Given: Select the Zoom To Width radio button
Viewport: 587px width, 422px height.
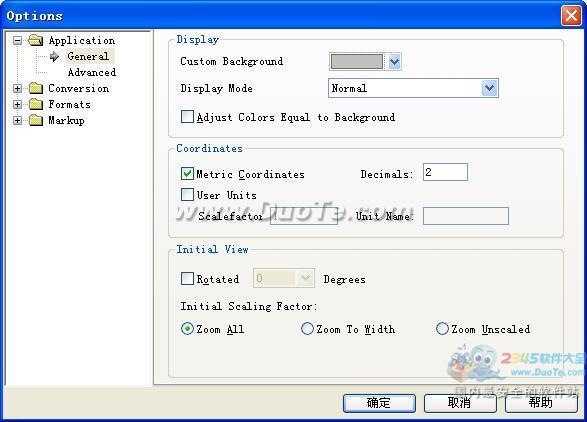Looking at the screenshot, I should [x=307, y=329].
